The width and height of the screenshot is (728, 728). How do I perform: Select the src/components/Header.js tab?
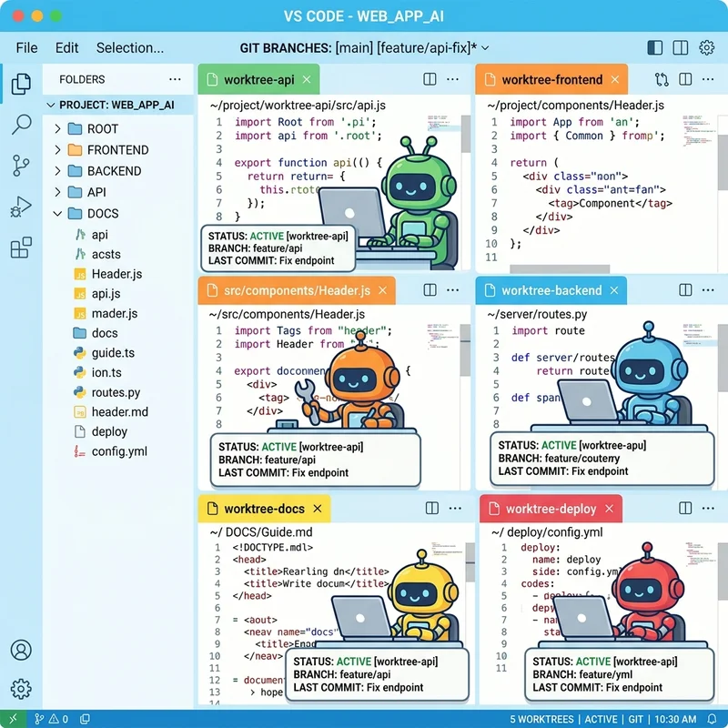coord(297,290)
